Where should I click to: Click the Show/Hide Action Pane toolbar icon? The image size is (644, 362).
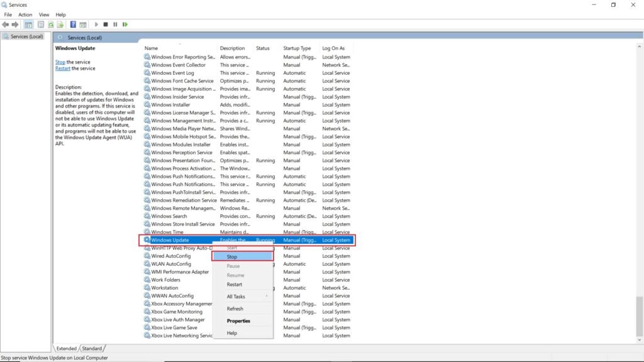click(x=83, y=25)
